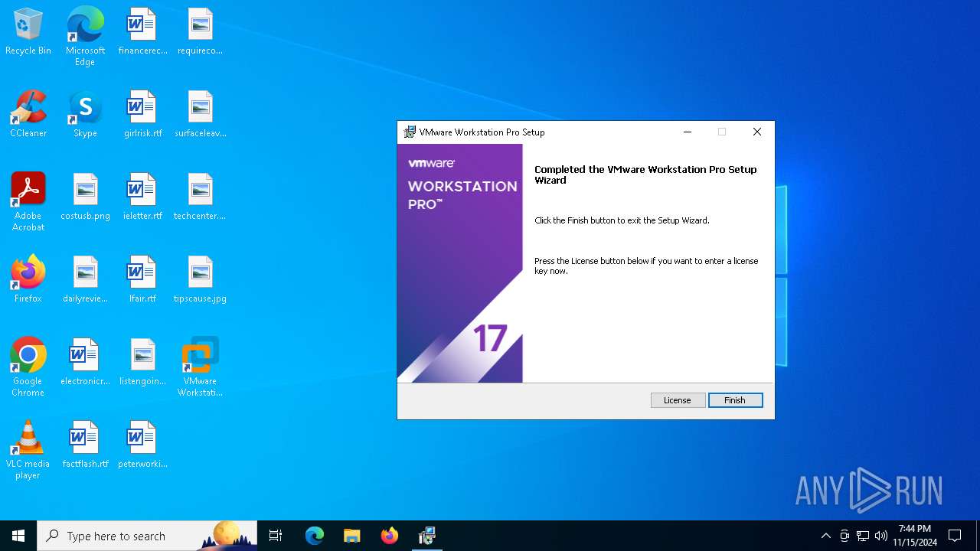Open the taskbar clock showing 7:44 PM
The width and height of the screenshot is (980, 551).
(915, 536)
